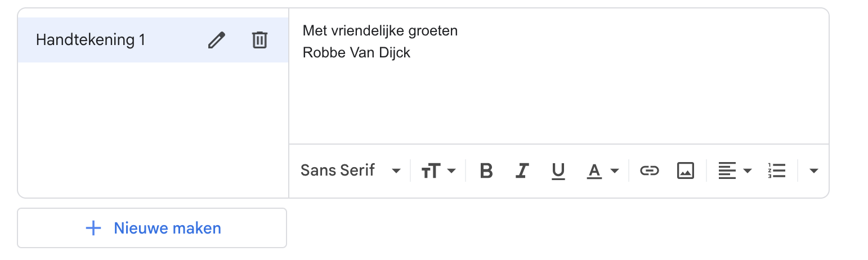Insert a hyperlink using the link icon
The width and height of the screenshot is (868, 260).
pos(649,171)
